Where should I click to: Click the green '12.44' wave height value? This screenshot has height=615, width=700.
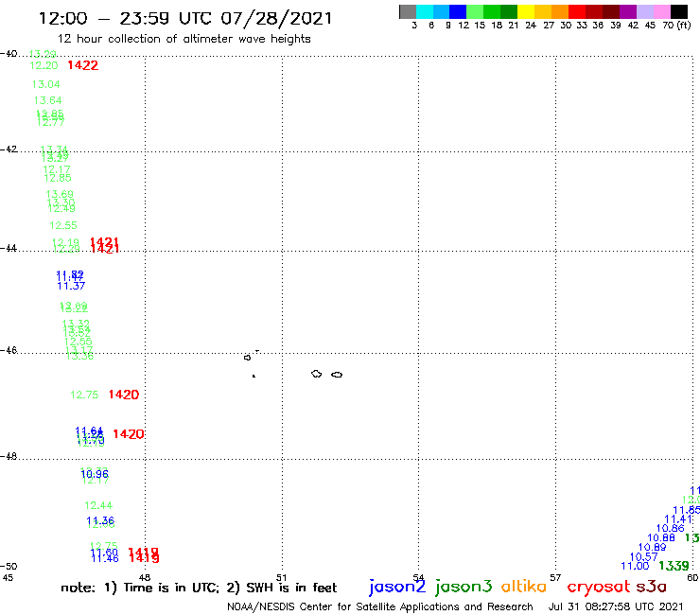pyautogui.click(x=98, y=505)
